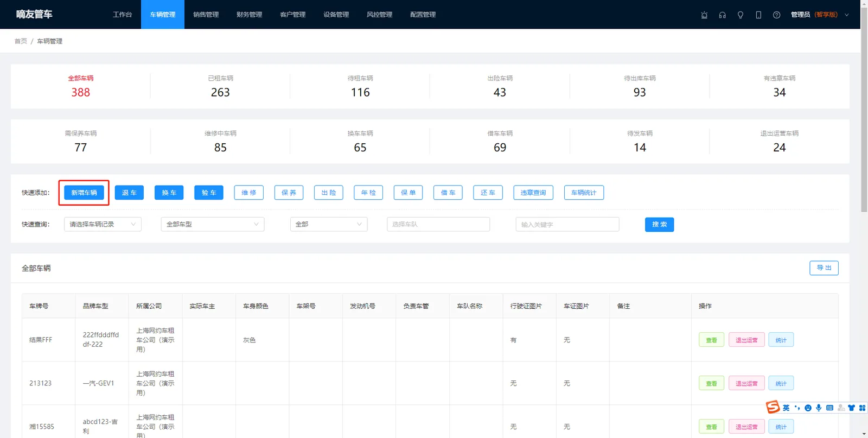The image size is (868, 438).
Task: Click the 导出 export button
Action: point(824,268)
